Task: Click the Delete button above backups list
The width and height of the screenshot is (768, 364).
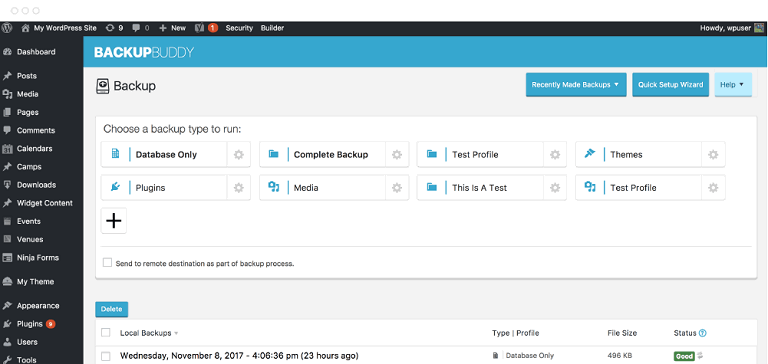Action: 111,309
